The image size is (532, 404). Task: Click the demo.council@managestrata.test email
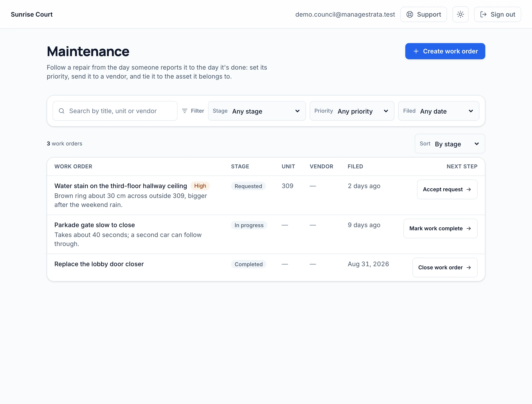[345, 14]
